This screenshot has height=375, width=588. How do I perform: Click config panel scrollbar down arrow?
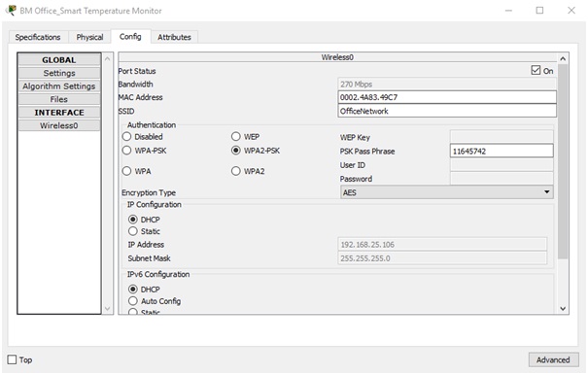click(563, 309)
